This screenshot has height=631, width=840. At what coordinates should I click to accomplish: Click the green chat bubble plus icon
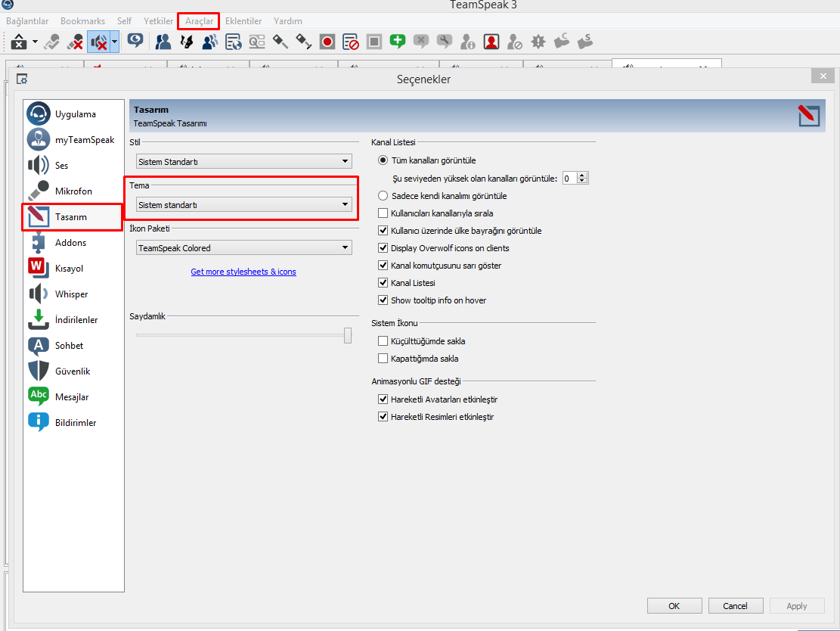(x=398, y=42)
